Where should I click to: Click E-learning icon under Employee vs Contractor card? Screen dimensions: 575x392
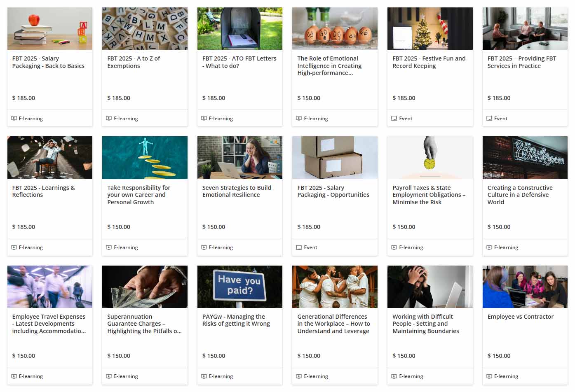489,376
